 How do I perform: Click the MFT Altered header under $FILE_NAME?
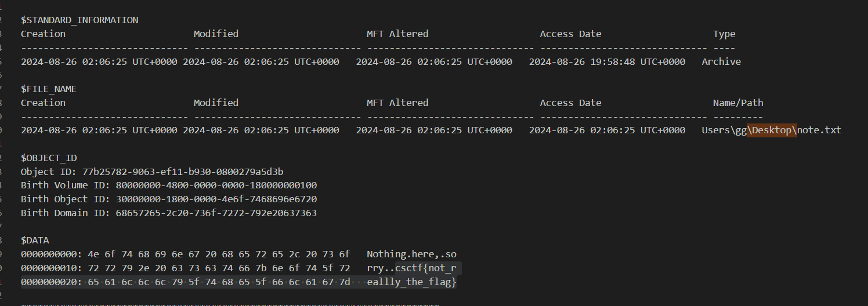point(397,103)
